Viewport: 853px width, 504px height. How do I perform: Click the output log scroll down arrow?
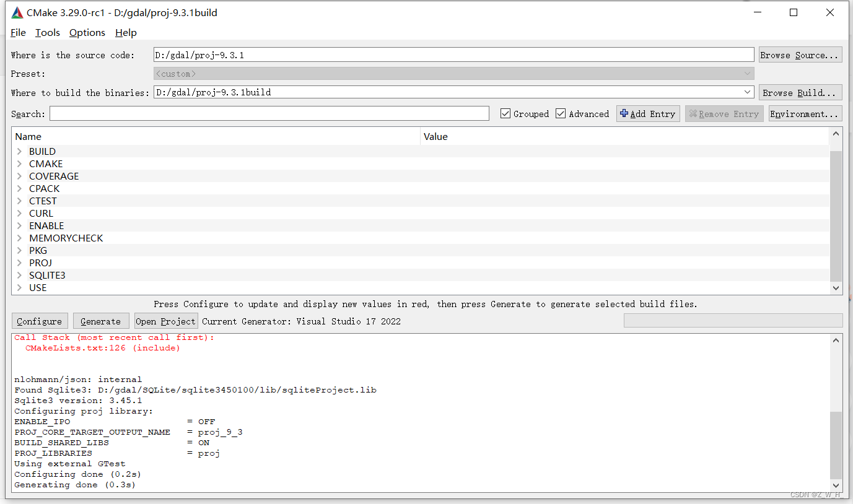tap(836, 486)
